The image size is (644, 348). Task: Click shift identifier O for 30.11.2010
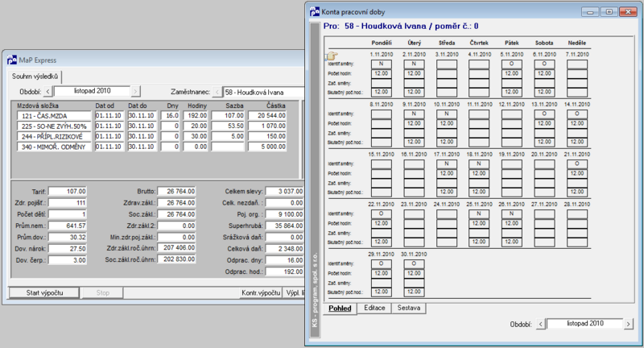(x=414, y=263)
